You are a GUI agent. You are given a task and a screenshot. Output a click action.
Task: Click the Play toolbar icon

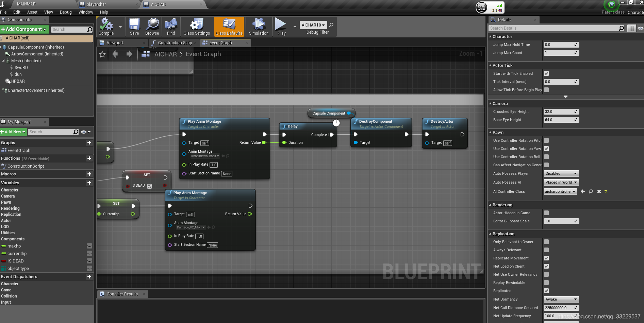pos(281,27)
